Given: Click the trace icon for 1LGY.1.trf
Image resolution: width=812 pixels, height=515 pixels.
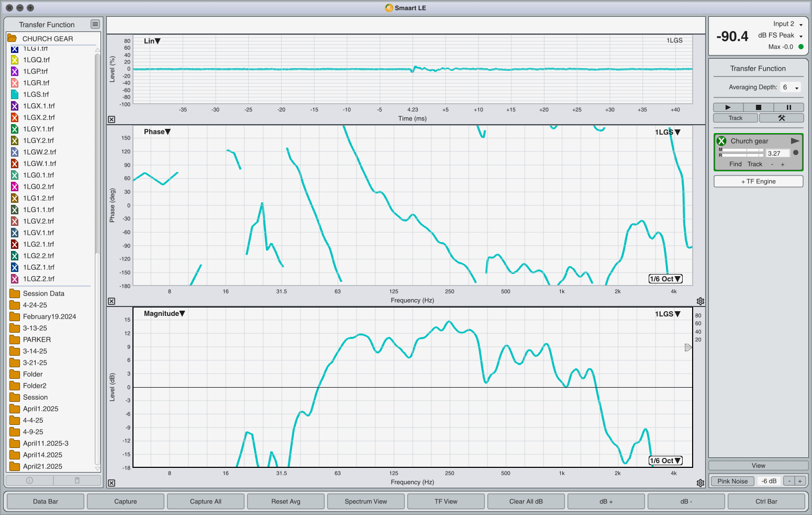Looking at the screenshot, I should click(x=15, y=129).
